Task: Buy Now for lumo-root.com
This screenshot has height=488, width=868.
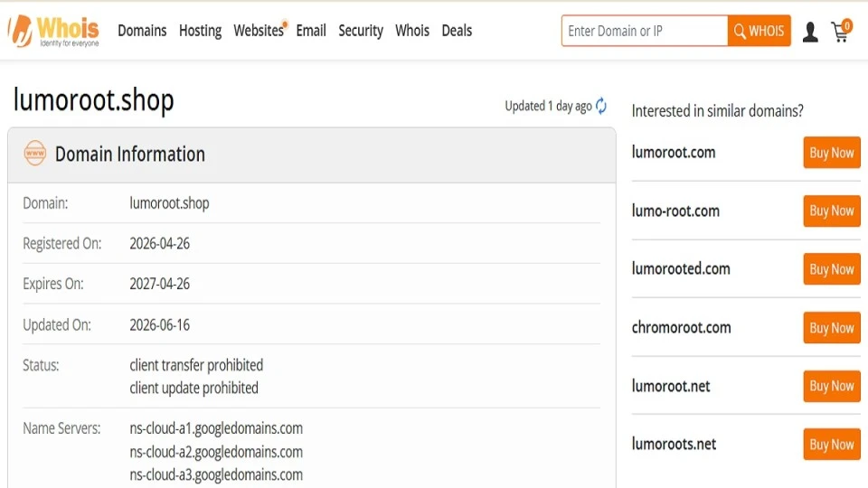Action: [832, 211]
